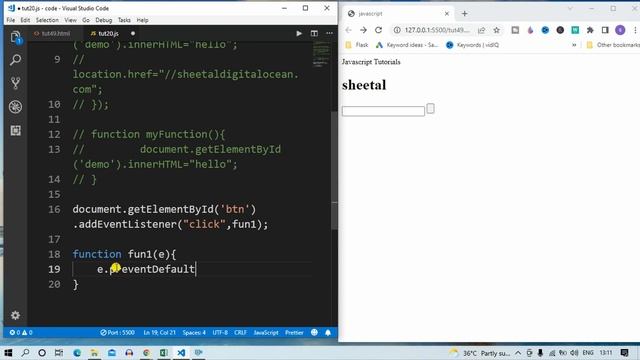
Task: Go forward in Chrome
Action: (x=363, y=30)
